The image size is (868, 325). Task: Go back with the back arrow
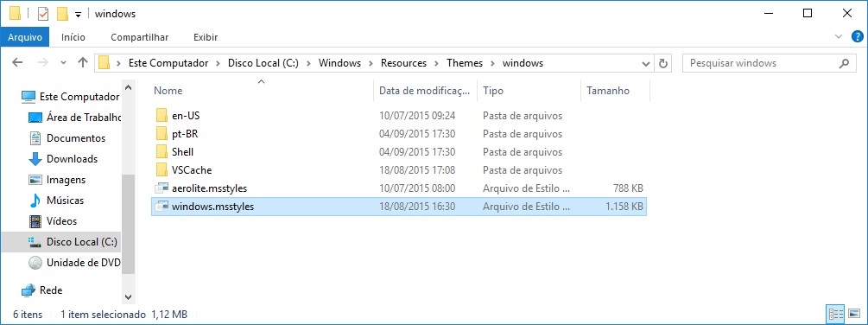click(x=17, y=62)
